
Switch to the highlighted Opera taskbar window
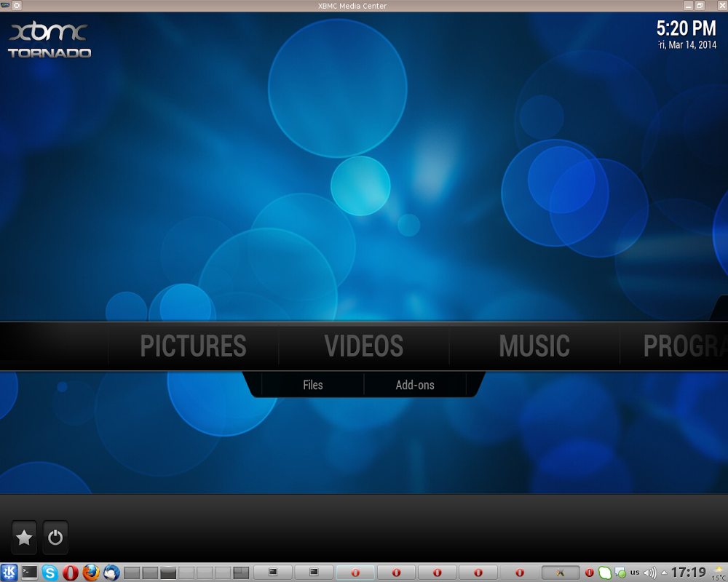355,573
